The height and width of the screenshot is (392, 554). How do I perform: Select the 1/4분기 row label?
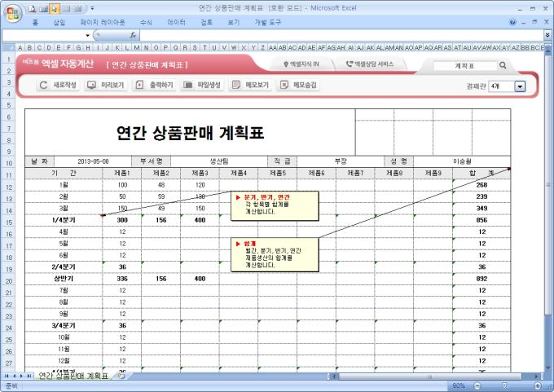(64, 220)
